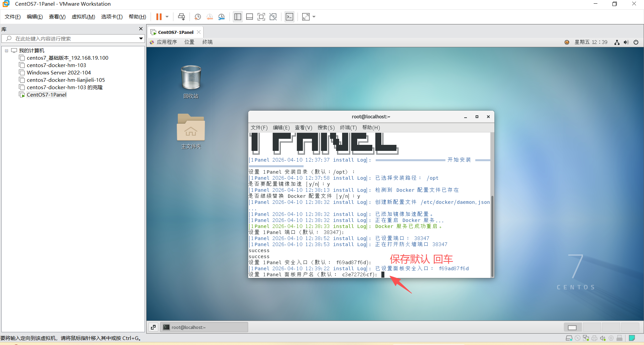Screen dimensions: 644x345
Task: Open the library search dropdown arrow
Action: (x=141, y=39)
